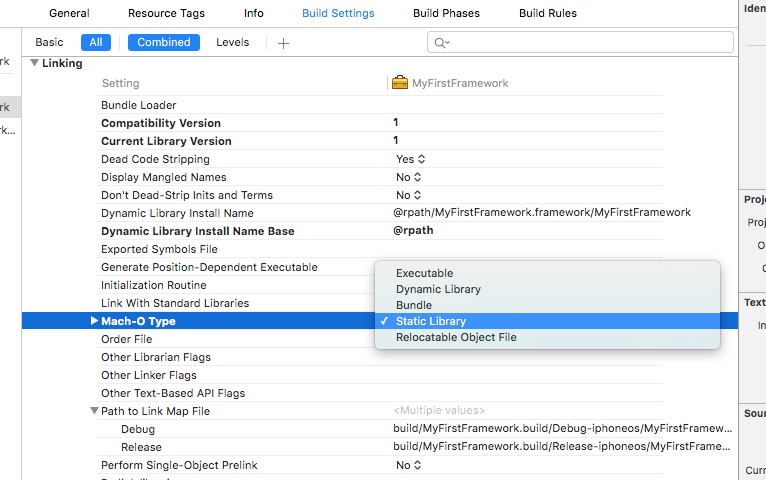The height and width of the screenshot is (480, 766).
Task: Click the plus add-setting button
Action: click(283, 43)
